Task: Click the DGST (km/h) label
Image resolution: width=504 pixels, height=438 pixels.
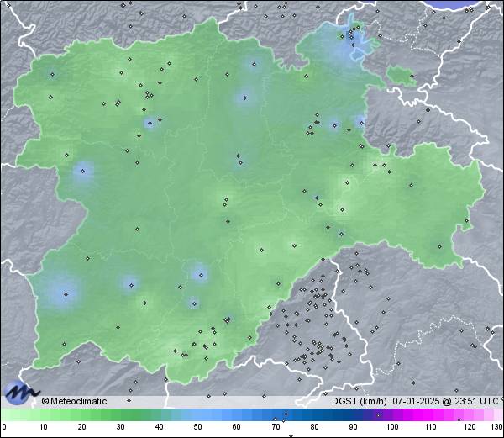Action: 359,401
